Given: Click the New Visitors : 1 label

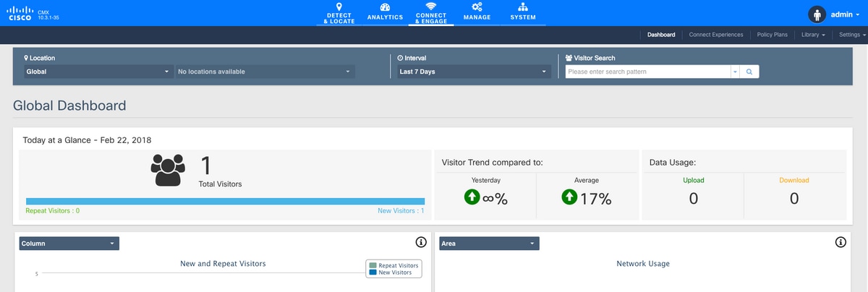Looking at the screenshot, I should click(401, 211).
